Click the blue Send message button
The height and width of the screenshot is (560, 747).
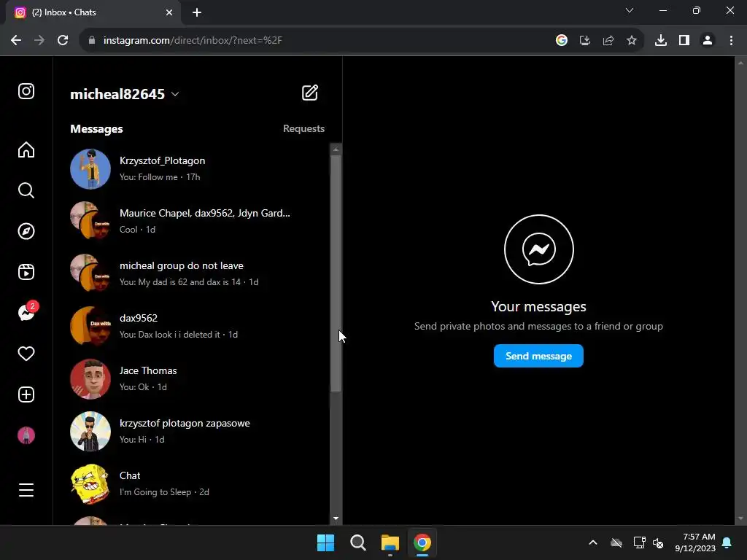[x=538, y=356]
